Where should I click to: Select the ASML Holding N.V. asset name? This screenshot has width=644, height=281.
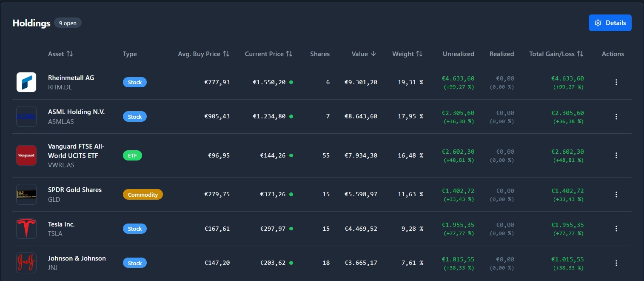click(77, 112)
